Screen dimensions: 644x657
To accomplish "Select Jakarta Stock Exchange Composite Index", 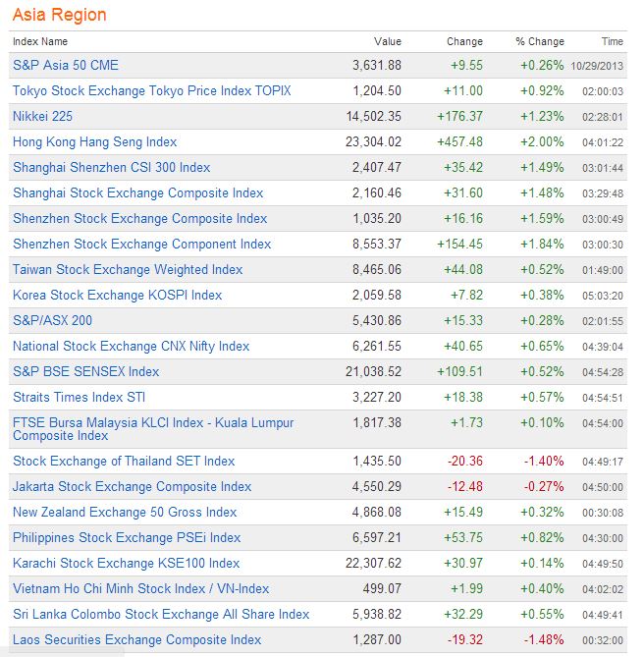I will 132,486.
